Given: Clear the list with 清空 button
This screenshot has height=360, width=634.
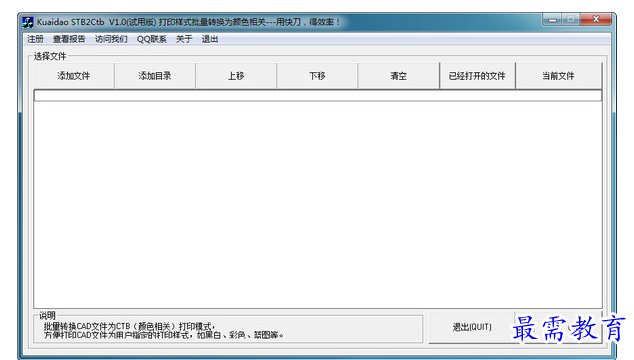Looking at the screenshot, I should point(399,76).
